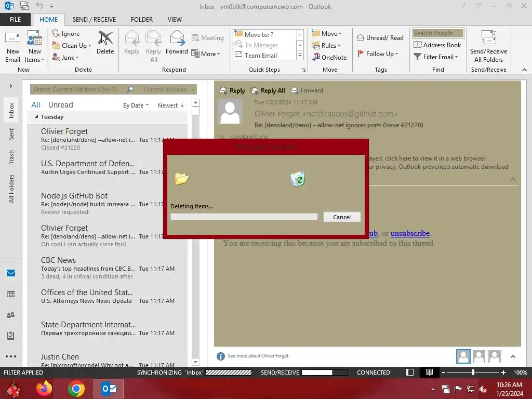The height and width of the screenshot is (399, 532).
Task: Open the Trash folder in sidebar
Action: coord(11,157)
